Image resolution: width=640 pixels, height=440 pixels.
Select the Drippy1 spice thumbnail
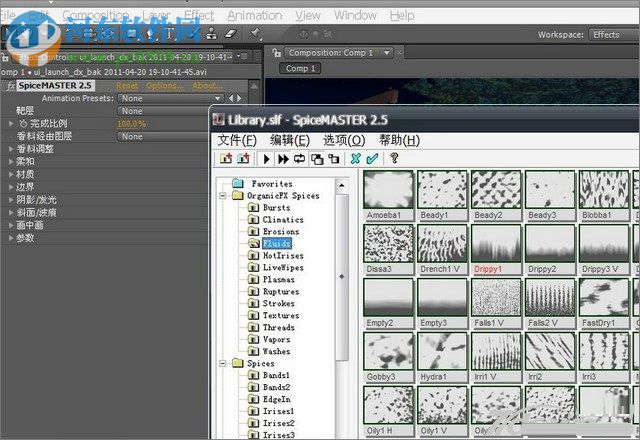[x=496, y=249]
